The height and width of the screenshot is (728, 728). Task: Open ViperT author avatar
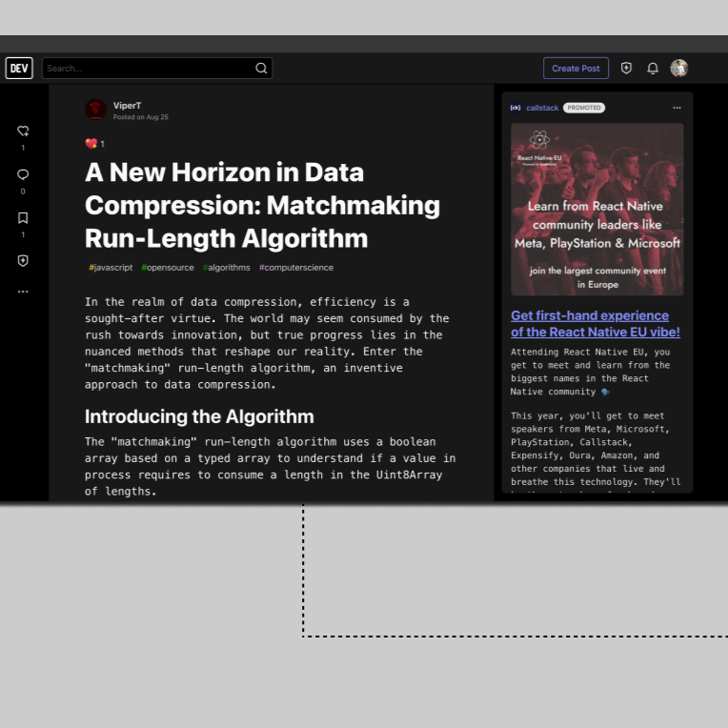click(x=95, y=110)
